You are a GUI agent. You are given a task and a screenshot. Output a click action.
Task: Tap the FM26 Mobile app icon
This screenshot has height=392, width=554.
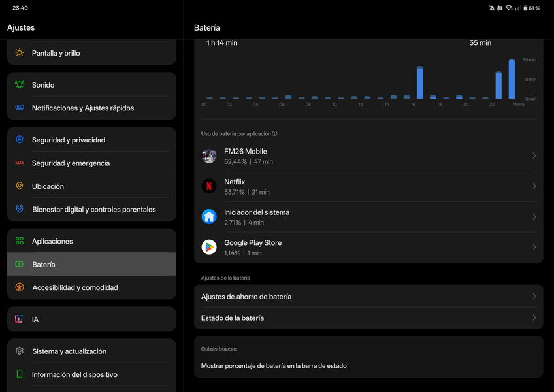click(x=209, y=156)
